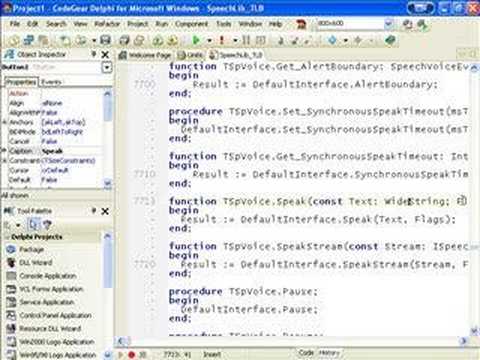The height and width of the screenshot is (360, 480).
Task: Open the dropdown arrow next to Run button
Action: (209, 41)
